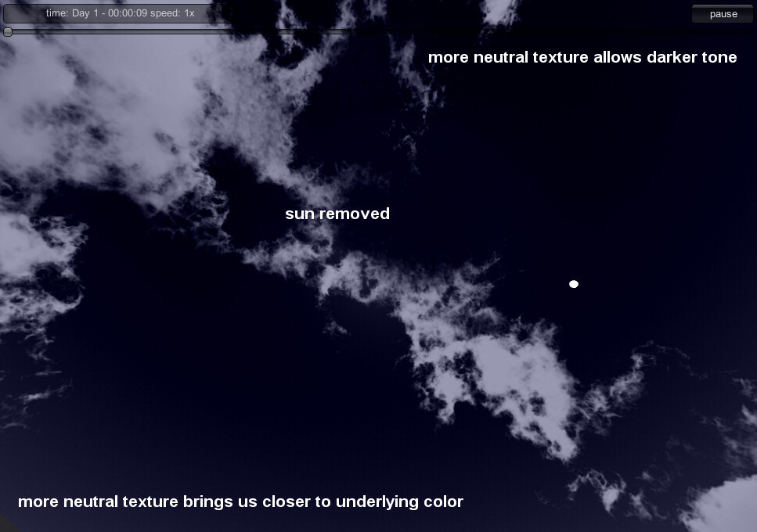Viewport: 757px width, 532px height.
Task: Click the white moon dot in sky
Action: [574, 284]
